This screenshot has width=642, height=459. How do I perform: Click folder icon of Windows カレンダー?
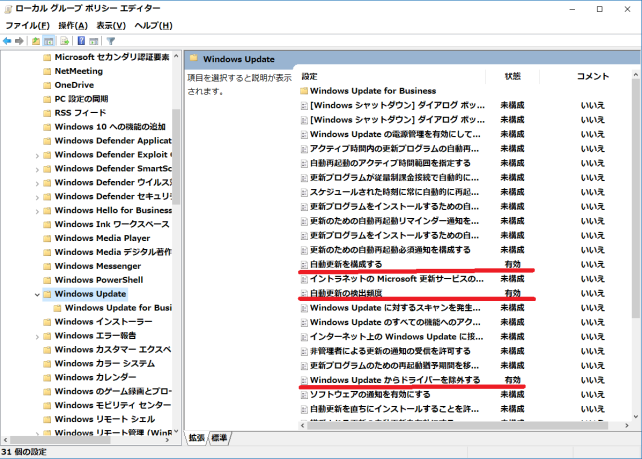[x=47, y=378]
